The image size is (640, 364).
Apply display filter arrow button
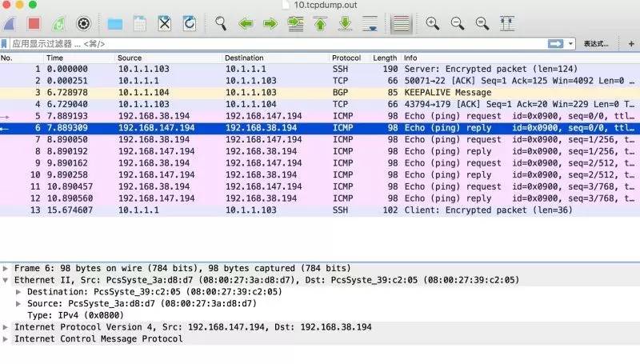pos(555,44)
